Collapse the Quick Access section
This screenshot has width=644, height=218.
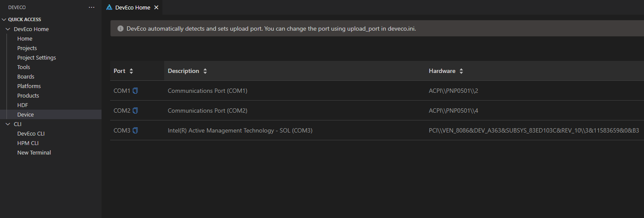click(x=4, y=19)
